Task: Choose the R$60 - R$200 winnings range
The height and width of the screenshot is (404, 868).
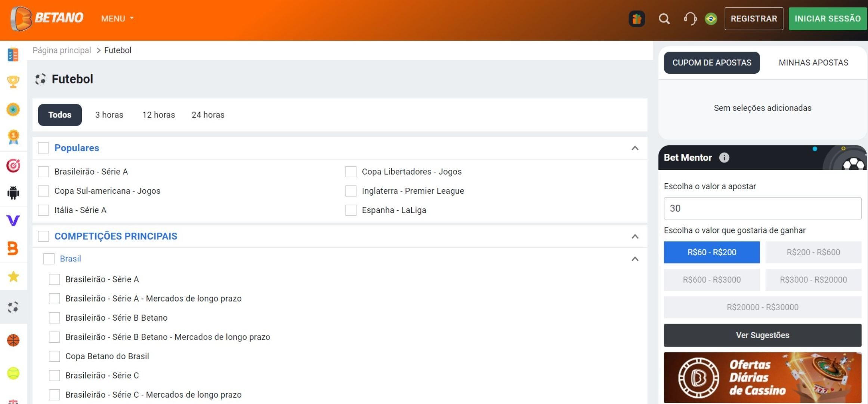Action: [x=712, y=252]
